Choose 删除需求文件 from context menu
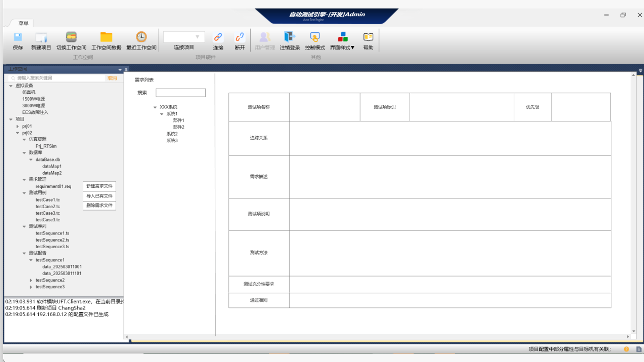644x362 pixels. (99, 206)
